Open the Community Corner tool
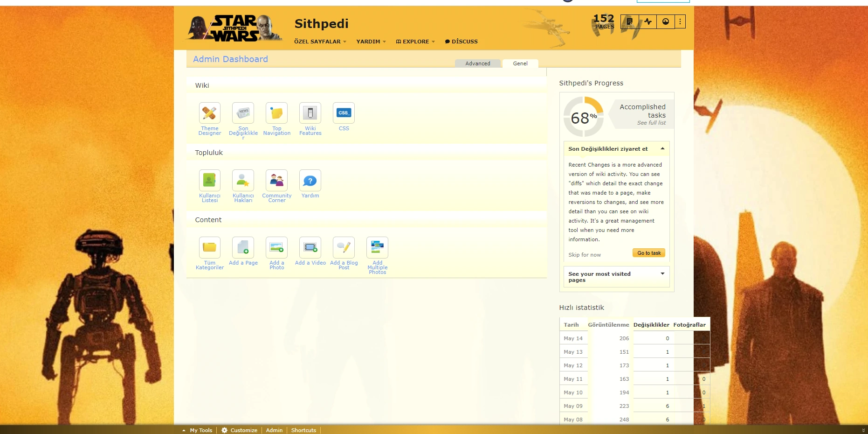 [x=276, y=180]
